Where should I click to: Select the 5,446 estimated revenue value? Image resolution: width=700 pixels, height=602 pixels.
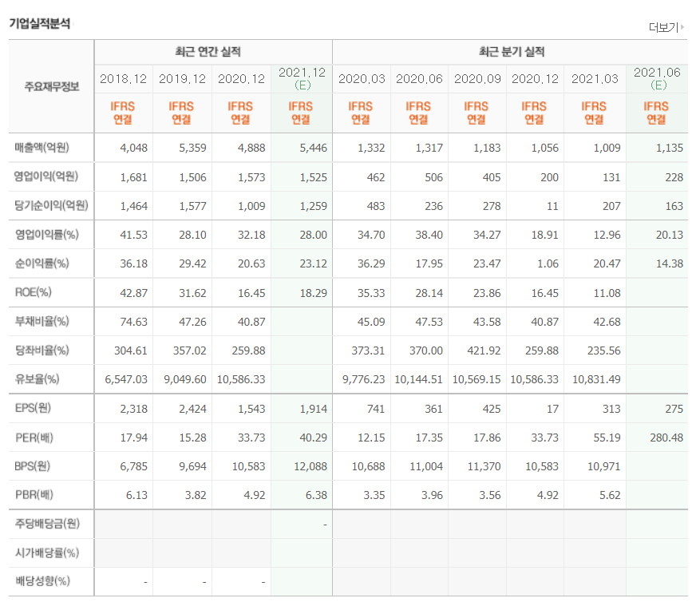tap(314, 148)
